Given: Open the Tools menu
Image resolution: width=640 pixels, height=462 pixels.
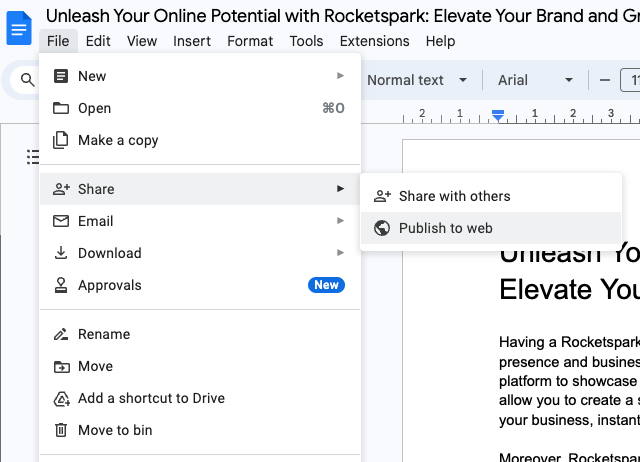Looking at the screenshot, I should click(306, 41).
